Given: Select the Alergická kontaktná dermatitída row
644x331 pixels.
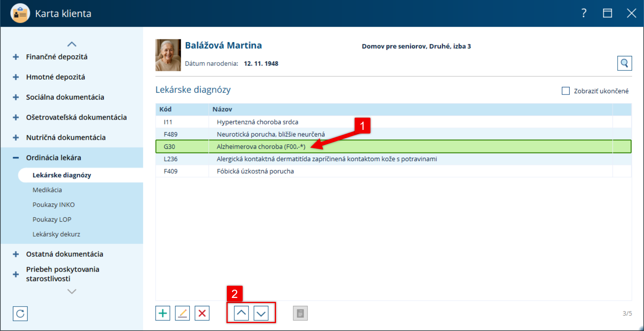Looking at the screenshot, I should tap(394, 159).
